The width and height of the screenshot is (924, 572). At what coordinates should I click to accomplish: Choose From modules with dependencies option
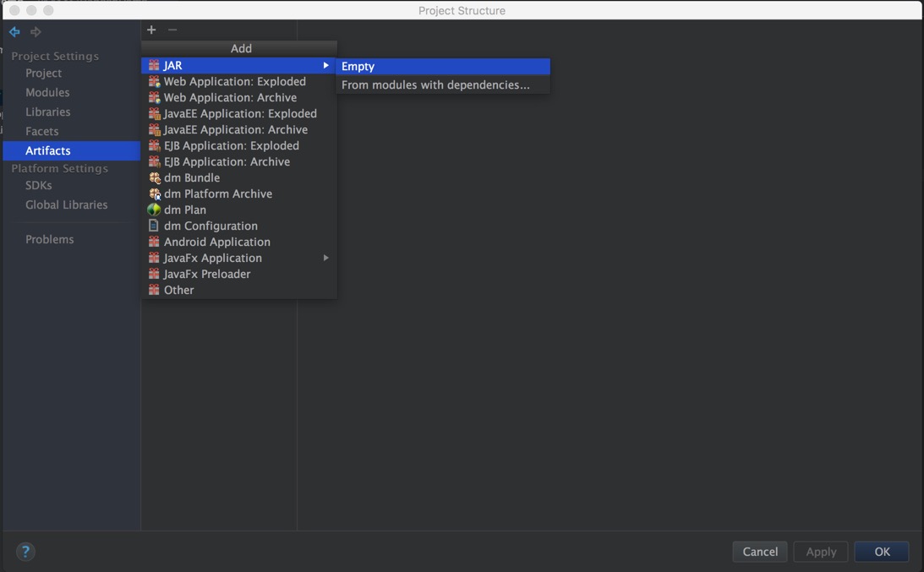[435, 84]
